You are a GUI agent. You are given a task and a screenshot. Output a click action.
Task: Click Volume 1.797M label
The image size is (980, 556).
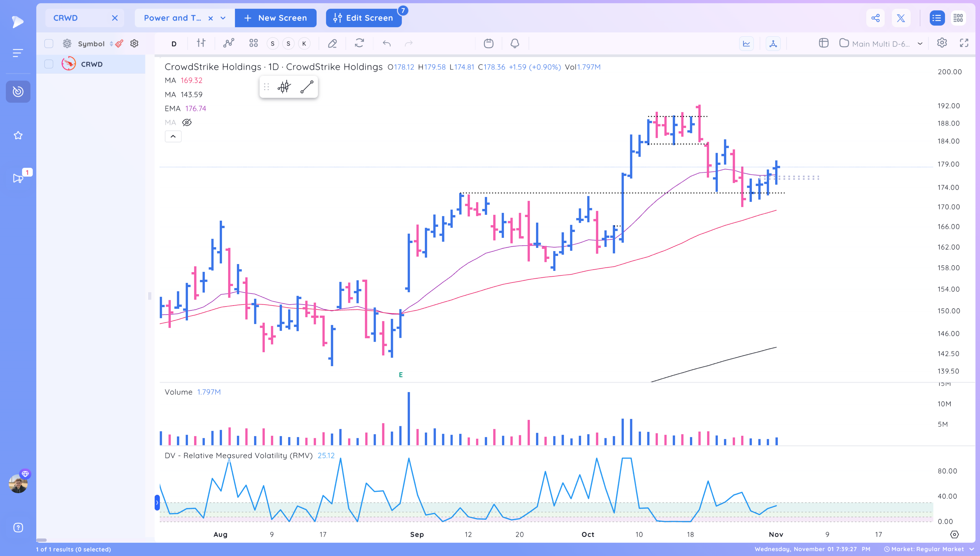[x=193, y=392]
